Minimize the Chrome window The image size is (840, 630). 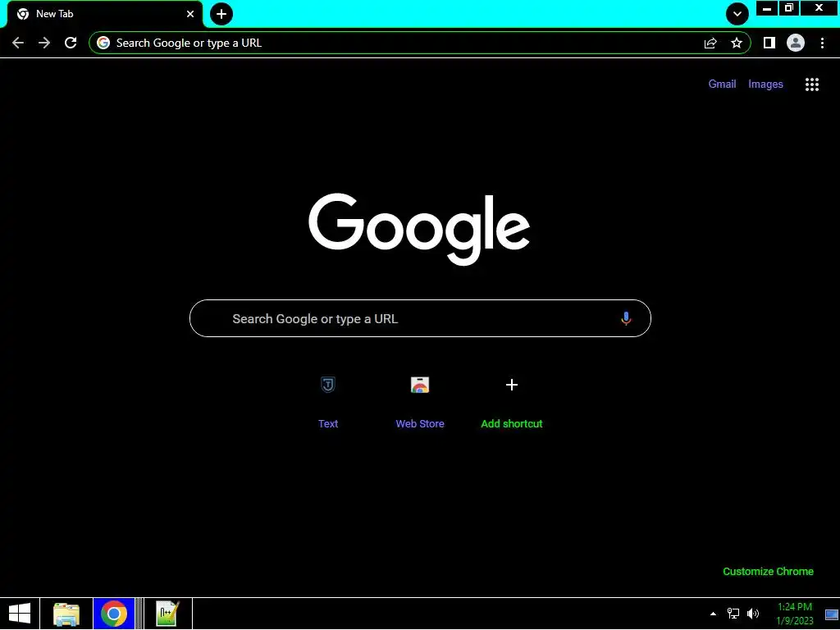point(767,8)
